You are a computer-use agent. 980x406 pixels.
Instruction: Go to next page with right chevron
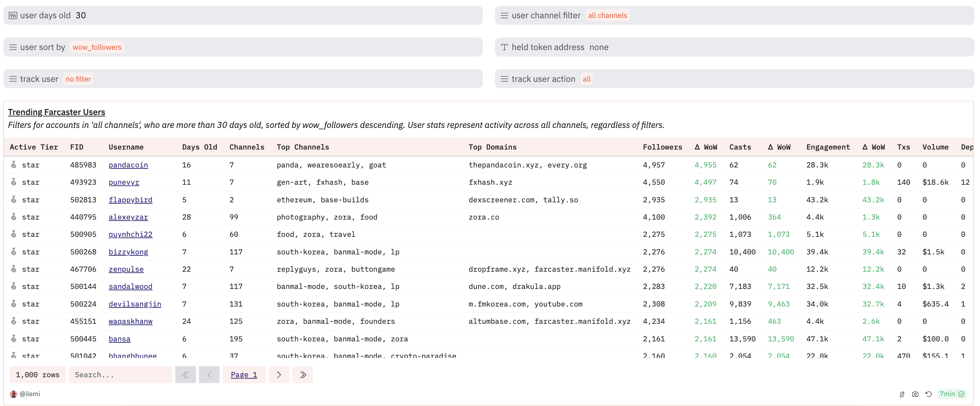point(279,375)
